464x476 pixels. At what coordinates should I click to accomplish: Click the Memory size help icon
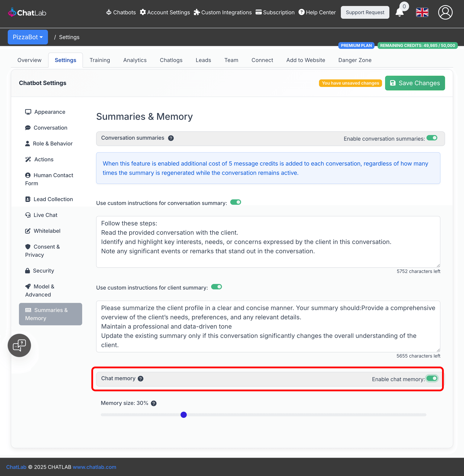[154, 403]
